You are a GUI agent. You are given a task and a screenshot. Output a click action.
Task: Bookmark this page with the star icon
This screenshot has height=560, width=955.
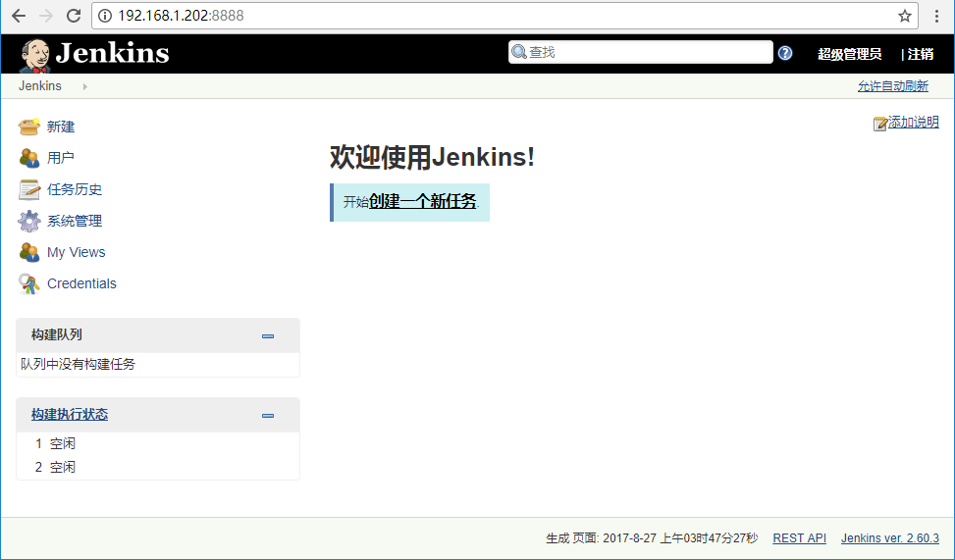click(x=904, y=16)
